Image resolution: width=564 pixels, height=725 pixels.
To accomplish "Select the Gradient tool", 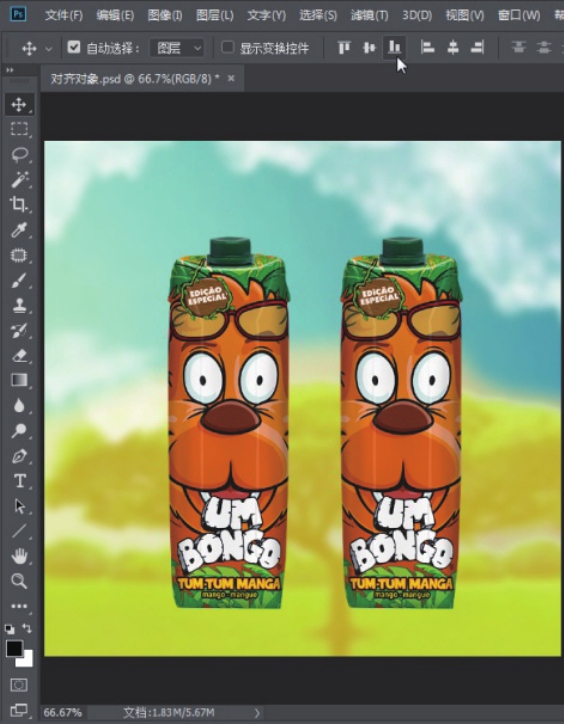I will [19, 380].
